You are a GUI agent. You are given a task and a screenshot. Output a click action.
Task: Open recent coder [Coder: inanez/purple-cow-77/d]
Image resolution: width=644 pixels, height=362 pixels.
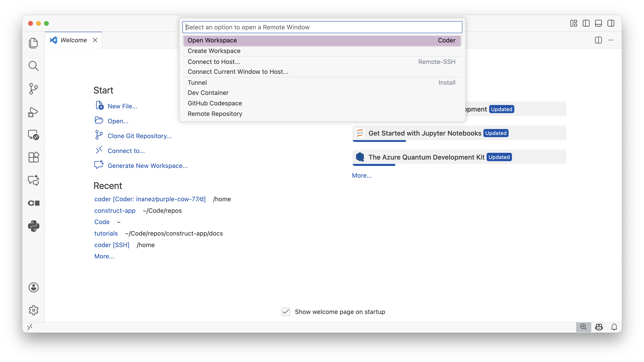pyautogui.click(x=150, y=199)
